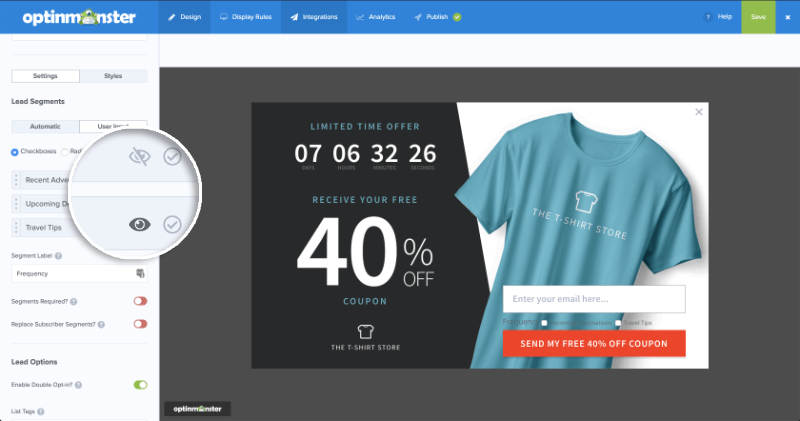Switch to the Styles tab
The image size is (800, 421).
point(113,76)
